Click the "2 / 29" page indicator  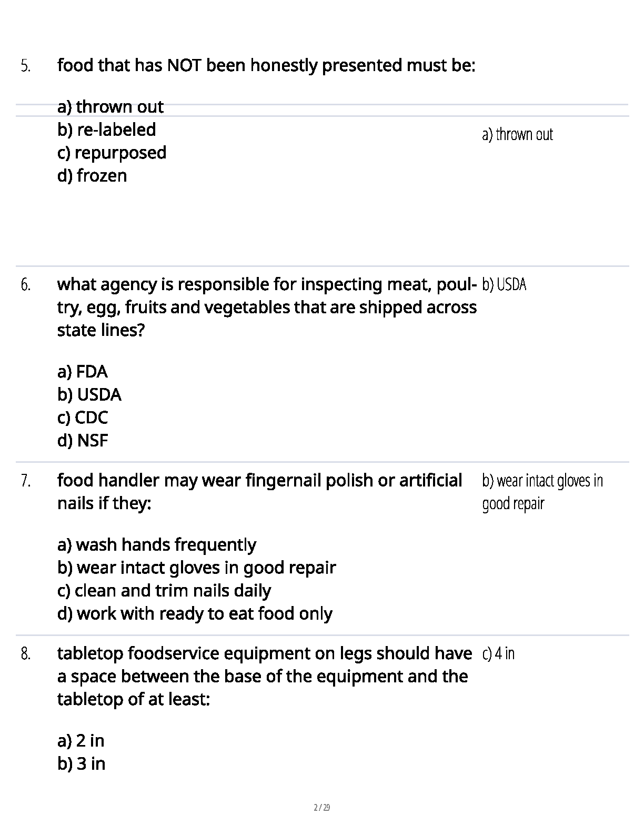pos(322,808)
